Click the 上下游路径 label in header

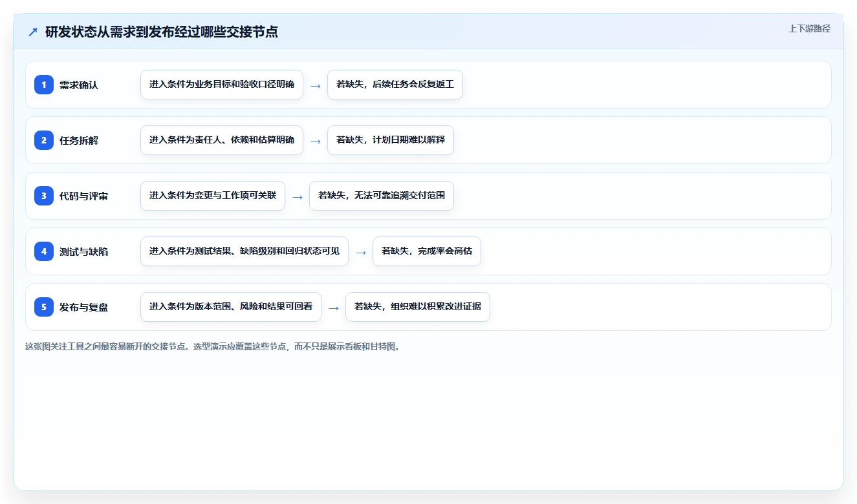(x=809, y=28)
